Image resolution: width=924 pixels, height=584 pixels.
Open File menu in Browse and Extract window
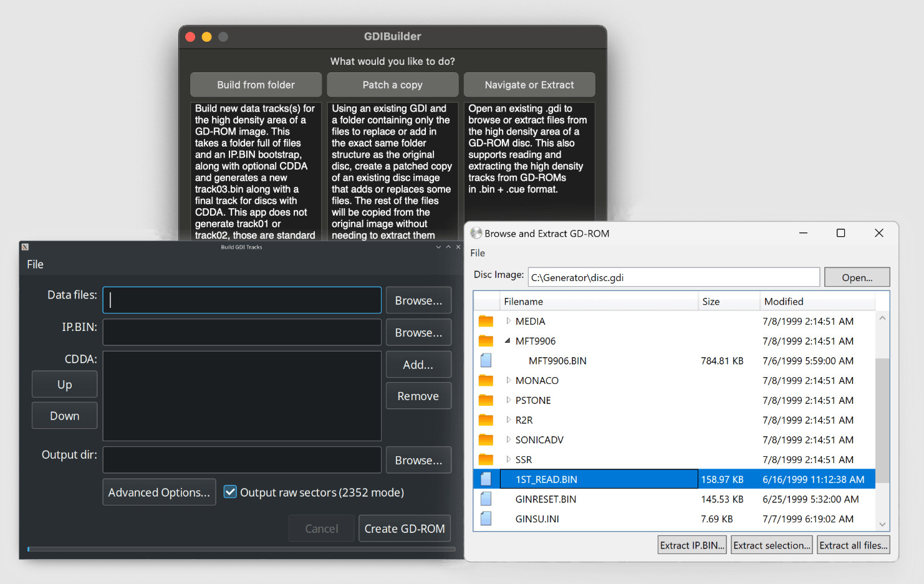pyautogui.click(x=478, y=253)
